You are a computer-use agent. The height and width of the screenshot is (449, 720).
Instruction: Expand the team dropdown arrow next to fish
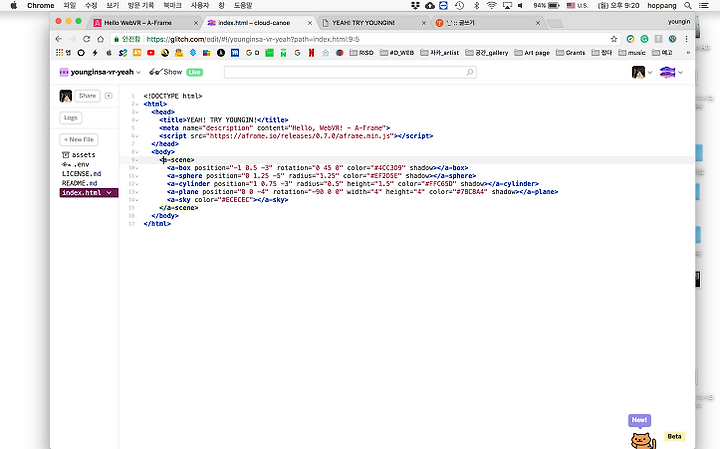click(681, 73)
